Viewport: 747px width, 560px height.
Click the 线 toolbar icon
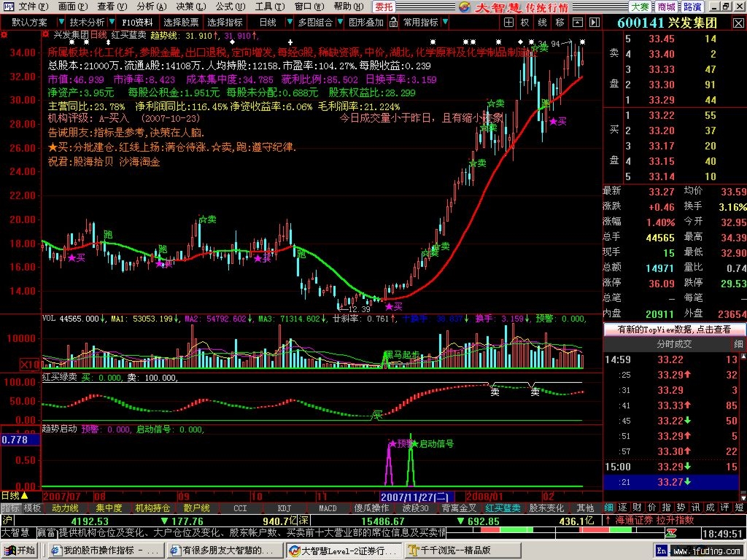coord(542,23)
